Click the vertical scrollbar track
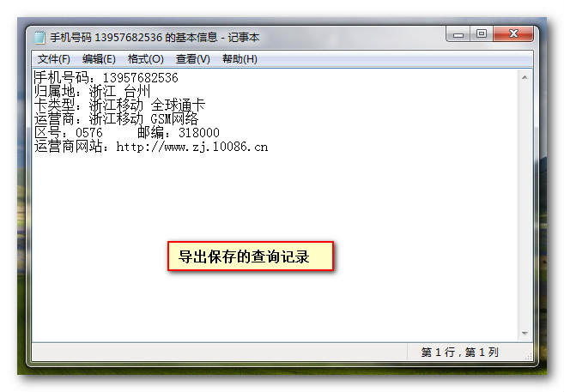The height and width of the screenshot is (392, 564). tap(525, 205)
